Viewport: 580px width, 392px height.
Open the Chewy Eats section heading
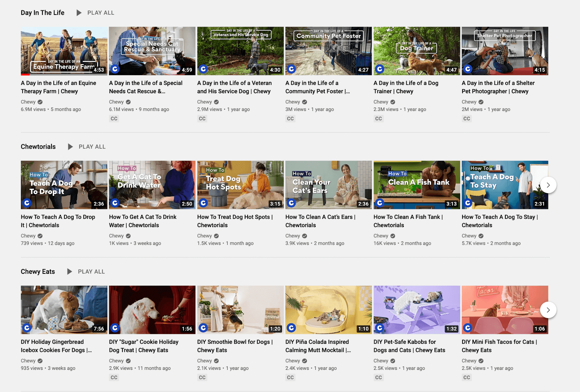pyautogui.click(x=37, y=271)
